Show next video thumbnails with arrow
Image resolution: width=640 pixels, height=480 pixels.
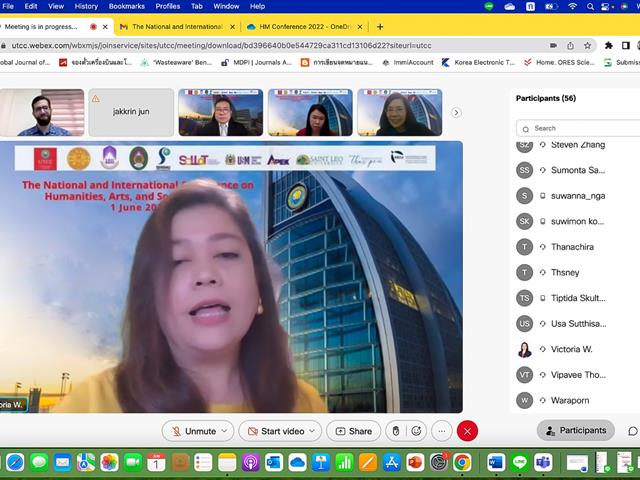[x=456, y=112]
